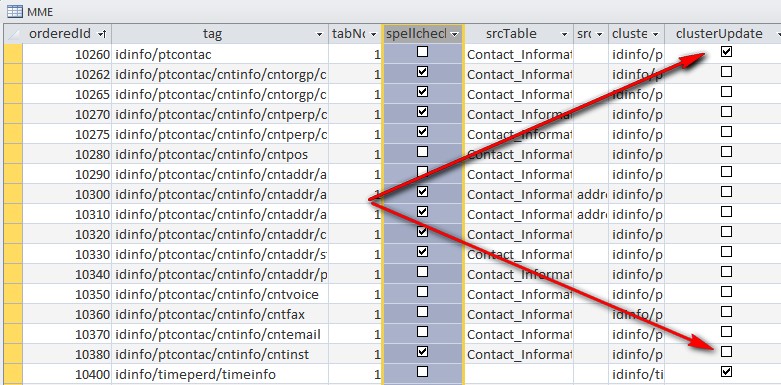Click the tag cell idinfo/ptcontac/cntinfo/cntpos
The image size is (781, 385).
tap(220, 154)
